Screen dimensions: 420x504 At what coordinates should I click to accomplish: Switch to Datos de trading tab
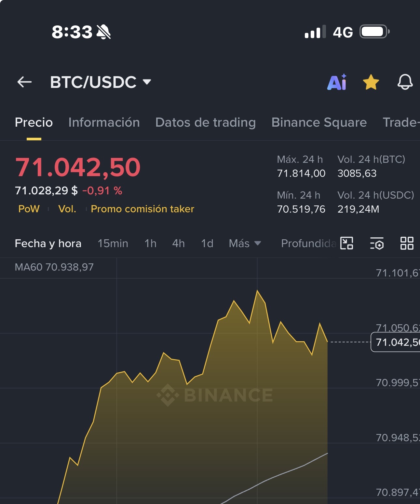[x=206, y=122]
